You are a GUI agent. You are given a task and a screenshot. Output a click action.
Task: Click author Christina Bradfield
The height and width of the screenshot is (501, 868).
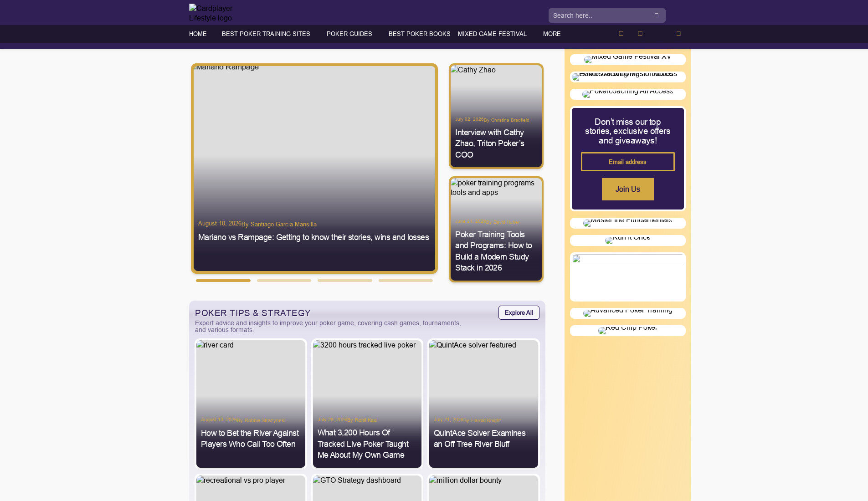point(510,120)
